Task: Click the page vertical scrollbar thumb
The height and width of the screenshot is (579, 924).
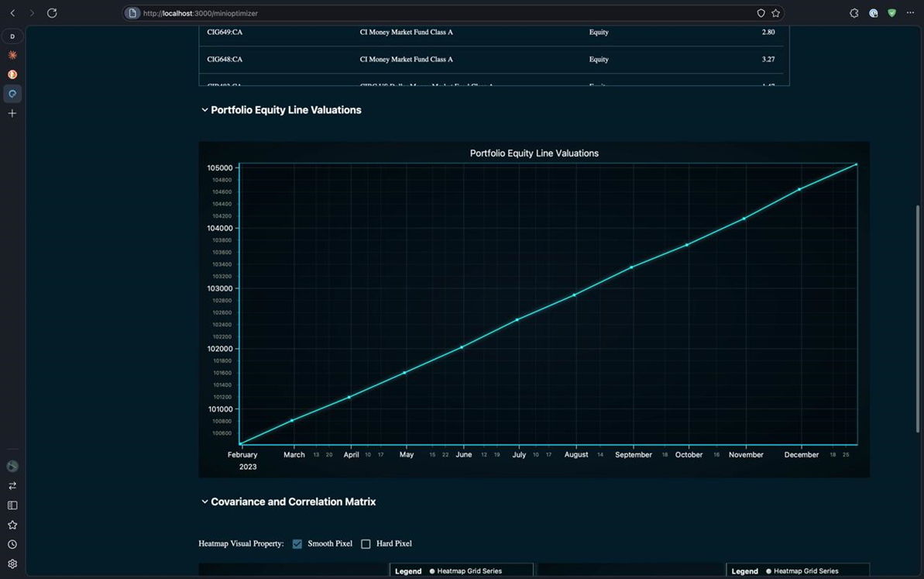Action: coord(918,318)
